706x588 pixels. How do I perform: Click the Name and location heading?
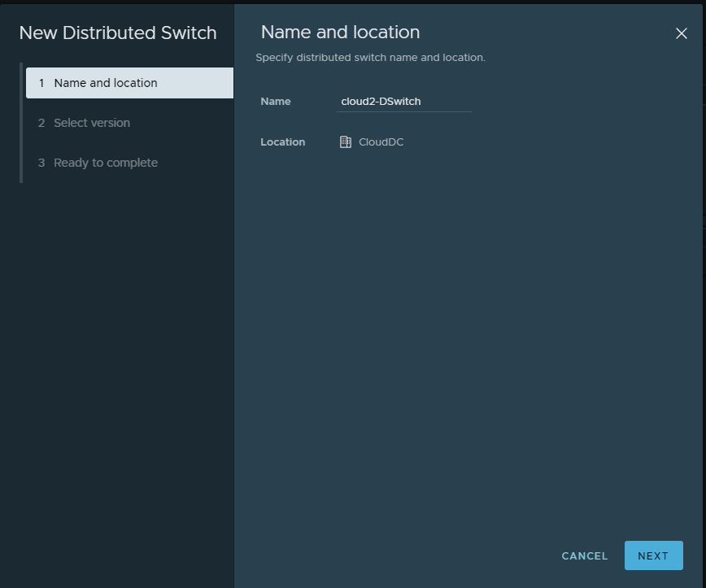340,33
